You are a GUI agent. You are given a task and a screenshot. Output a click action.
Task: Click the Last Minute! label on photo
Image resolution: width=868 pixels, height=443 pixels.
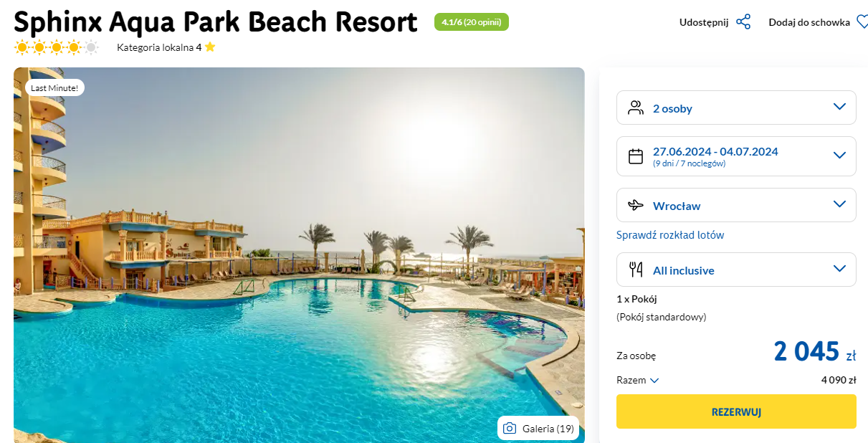(x=55, y=87)
